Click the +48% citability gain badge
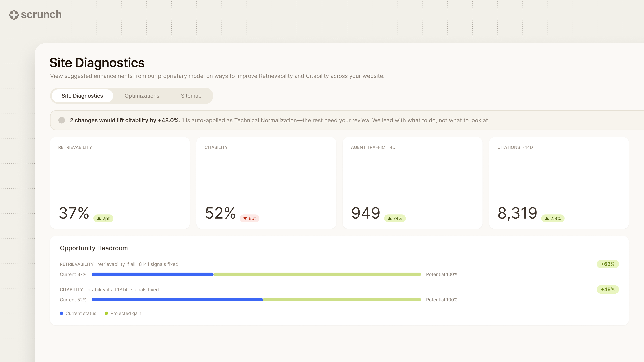The height and width of the screenshot is (362, 644). pos(608,290)
